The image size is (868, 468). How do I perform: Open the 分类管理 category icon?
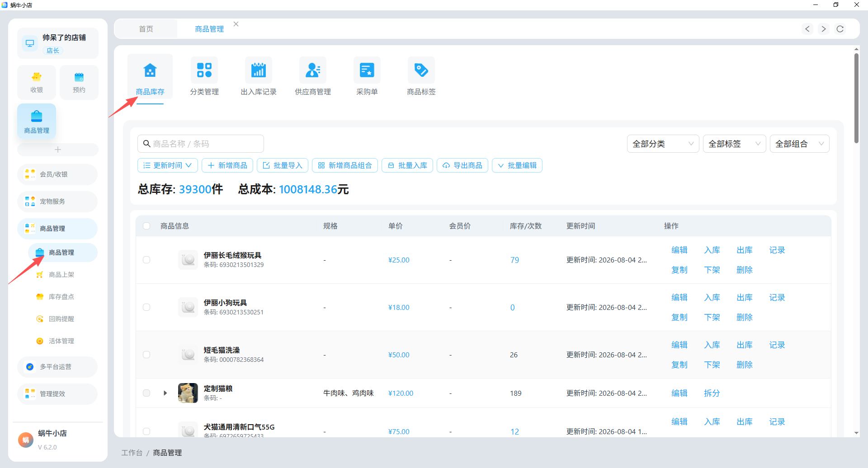coord(204,70)
